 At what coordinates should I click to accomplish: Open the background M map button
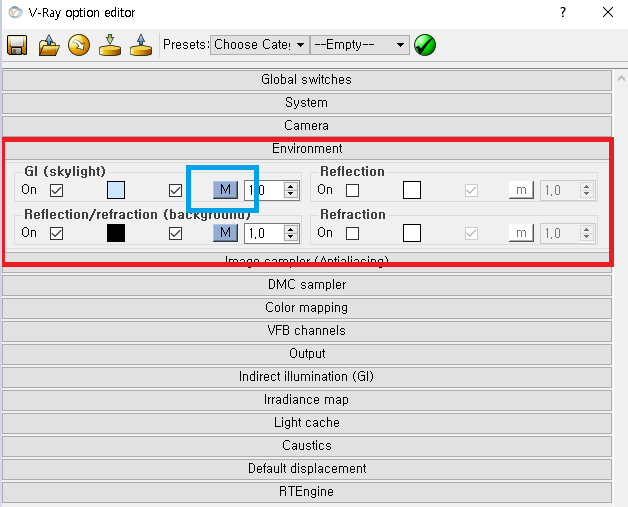[225, 233]
